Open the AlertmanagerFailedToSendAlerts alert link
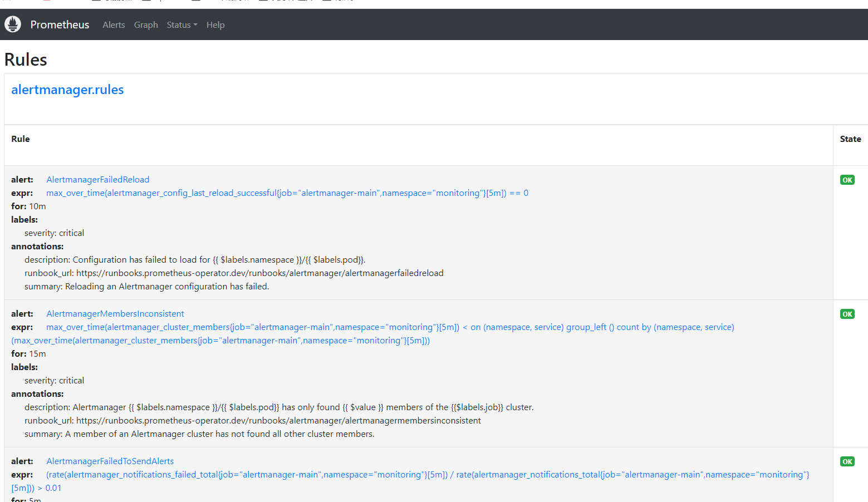Viewport: 868px width, 502px height. [110, 461]
